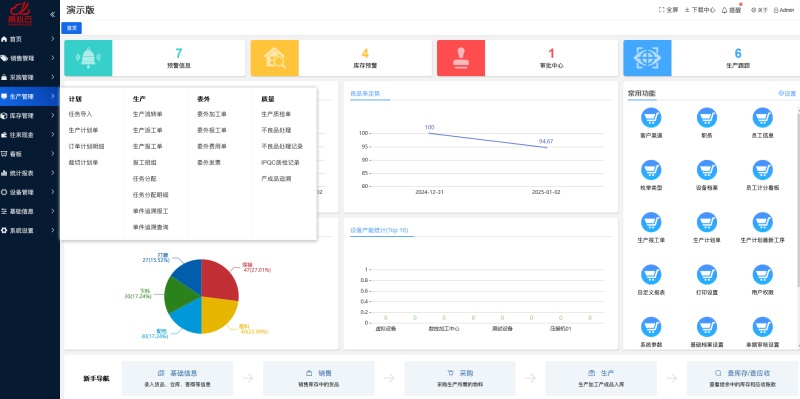The image size is (800, 399).
Task: Click the 设备档案 shortcut cart icon
Action: [707, 170]
